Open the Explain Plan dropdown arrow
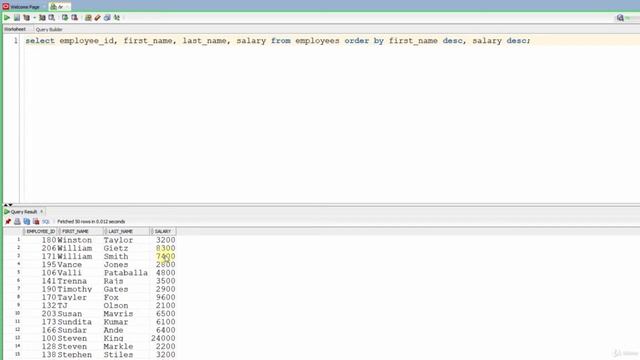 (34, 18)
